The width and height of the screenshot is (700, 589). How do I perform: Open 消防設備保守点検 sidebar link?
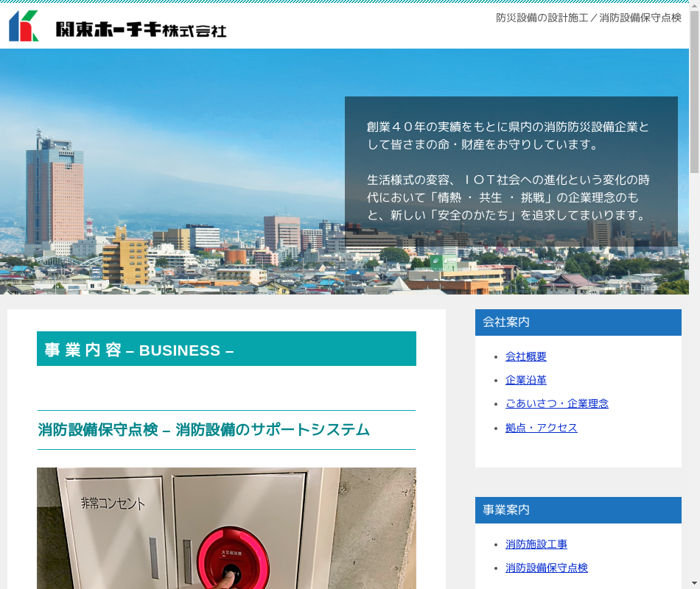pos(546,568)
